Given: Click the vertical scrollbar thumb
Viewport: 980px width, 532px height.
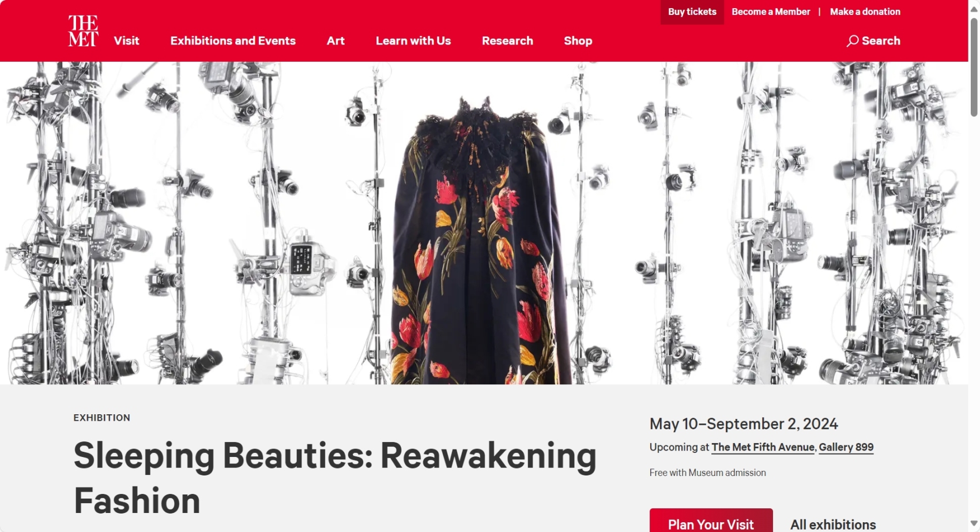Looking at the screenshot, I should [974, 67].
